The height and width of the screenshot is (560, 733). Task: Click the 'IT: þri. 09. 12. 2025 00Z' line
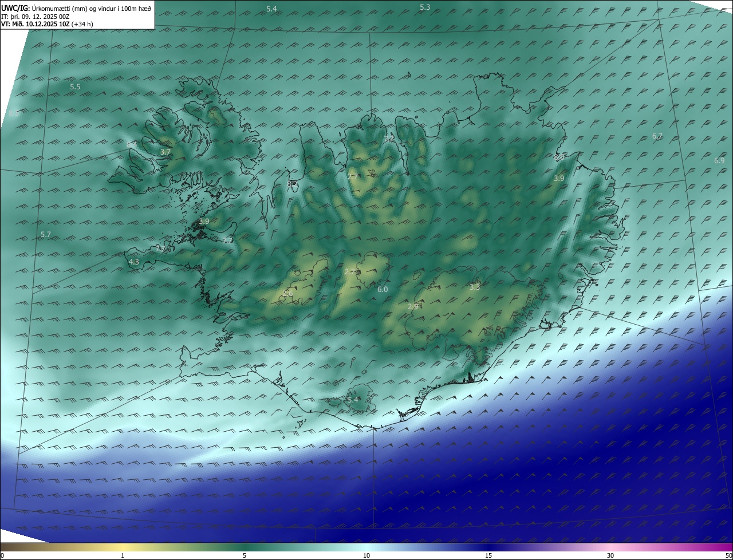tap(36, 17)
